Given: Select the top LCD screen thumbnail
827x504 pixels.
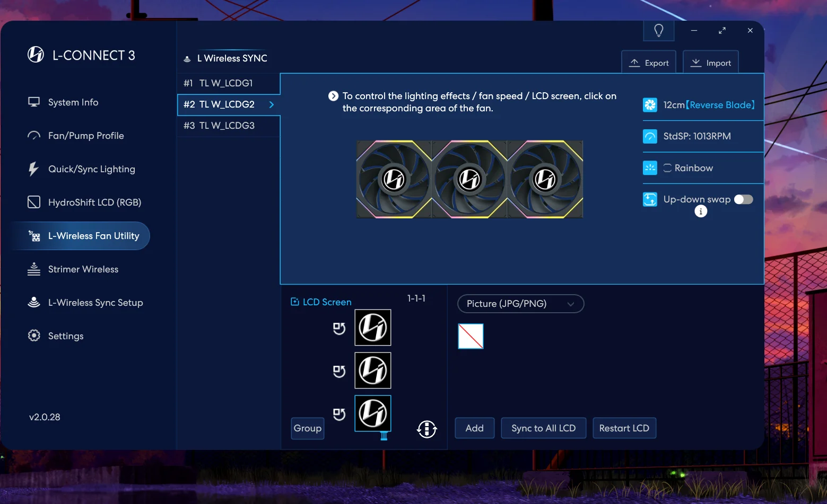Looking at the screenshot, I should click(373, 328).
